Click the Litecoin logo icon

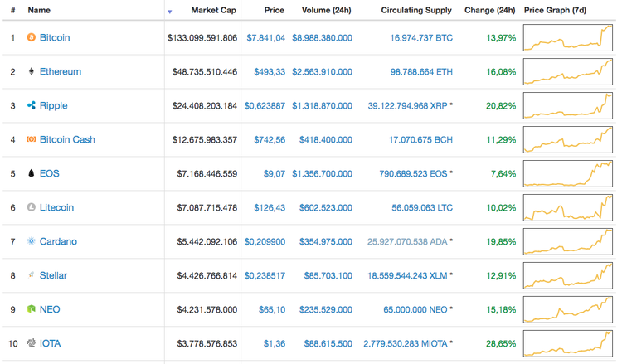coord(32,208)
